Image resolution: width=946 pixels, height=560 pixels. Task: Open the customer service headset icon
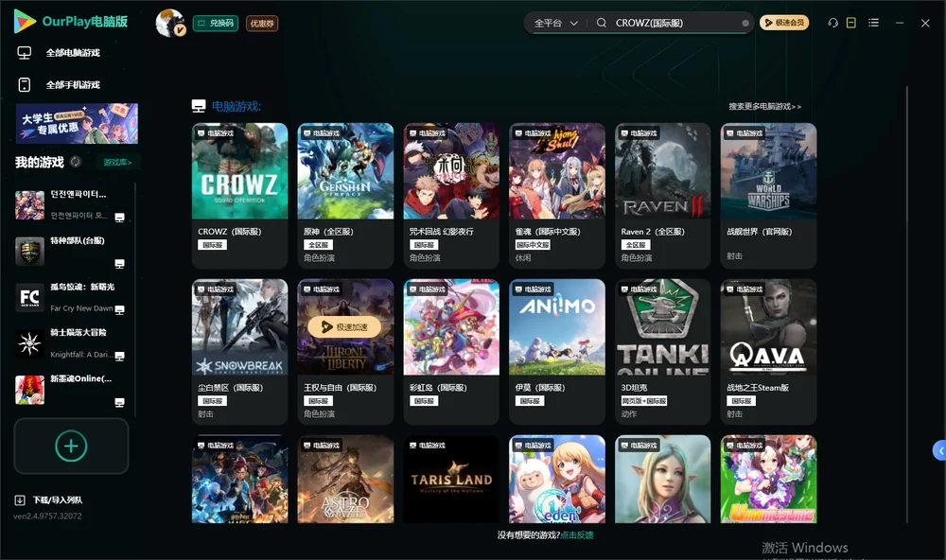point(832,23)
